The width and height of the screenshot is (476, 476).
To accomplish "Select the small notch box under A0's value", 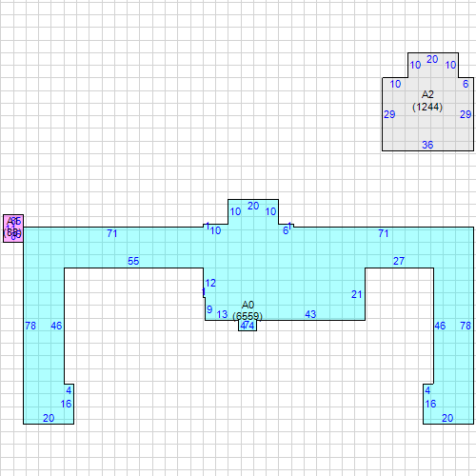I will [x=248, y=326].
